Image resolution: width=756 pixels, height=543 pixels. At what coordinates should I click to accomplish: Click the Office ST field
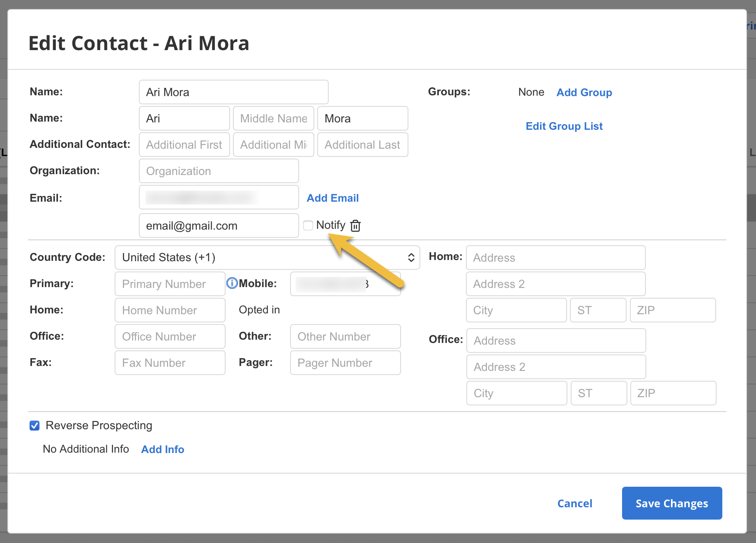599,393
